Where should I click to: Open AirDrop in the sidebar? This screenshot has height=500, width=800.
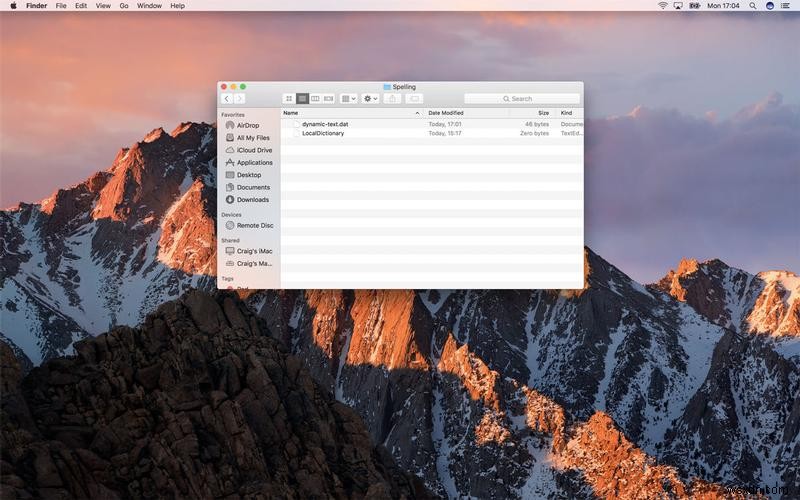tap(247, 125)
